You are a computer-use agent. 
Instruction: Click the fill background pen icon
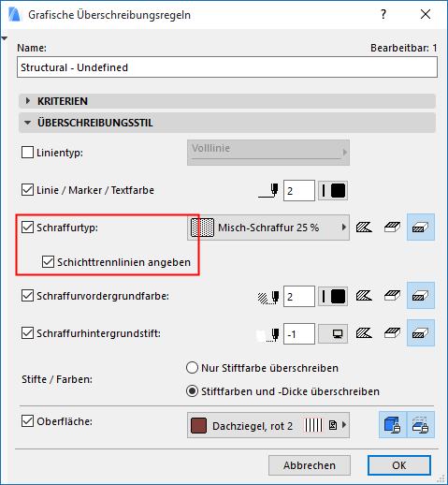point(268,334)
